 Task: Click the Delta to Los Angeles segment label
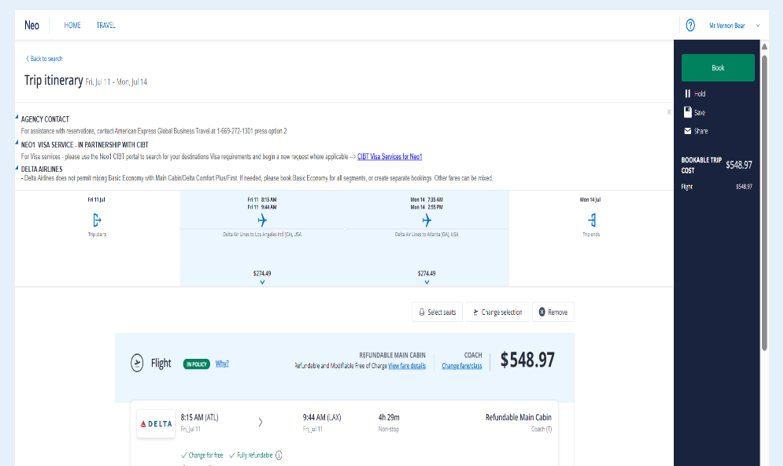coord(262,234)
